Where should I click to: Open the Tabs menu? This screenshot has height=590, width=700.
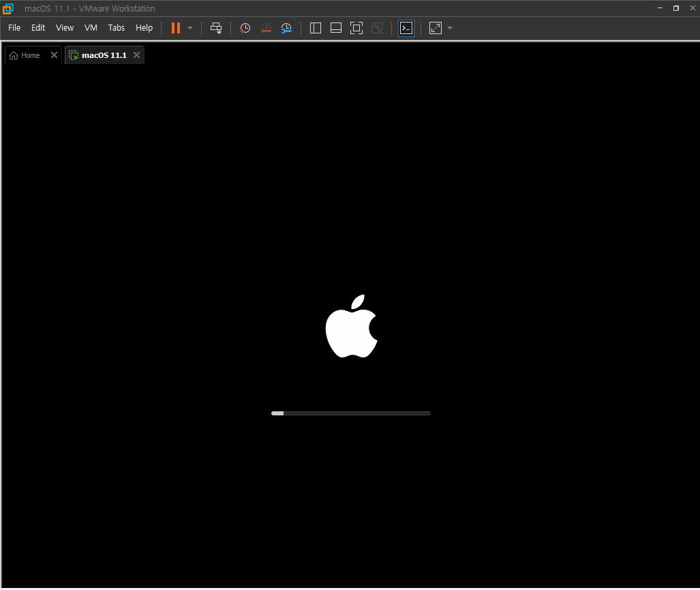pyautogui.click(x=116, y=28)
